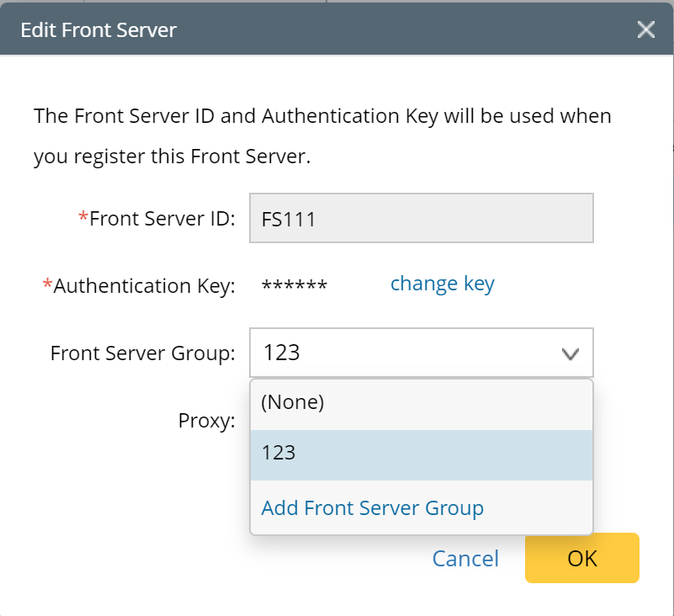This screenshot has width=674, height=616.
Task: Click the description's first line of text
Action: (x=322, y=115)
